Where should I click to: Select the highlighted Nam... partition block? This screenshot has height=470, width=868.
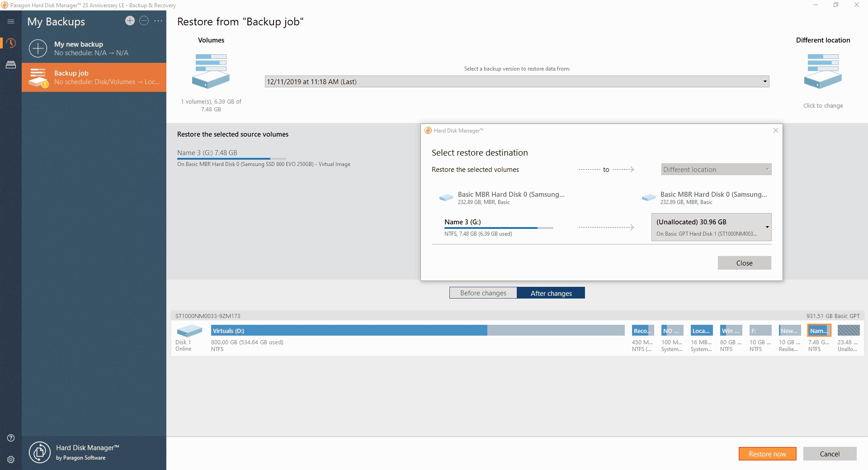(818, 330)
